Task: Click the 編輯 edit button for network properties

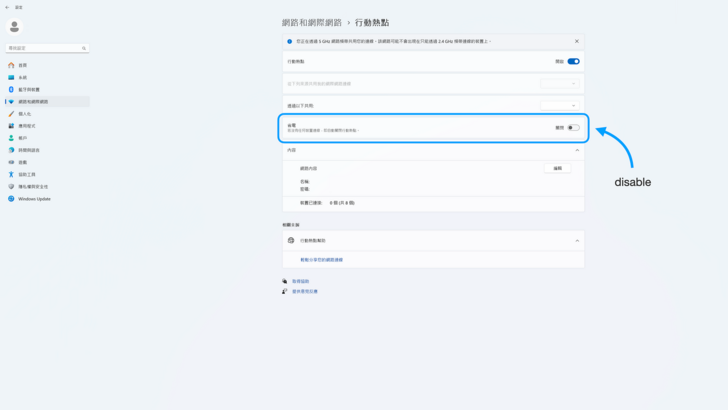Action: tap(557, 168)
